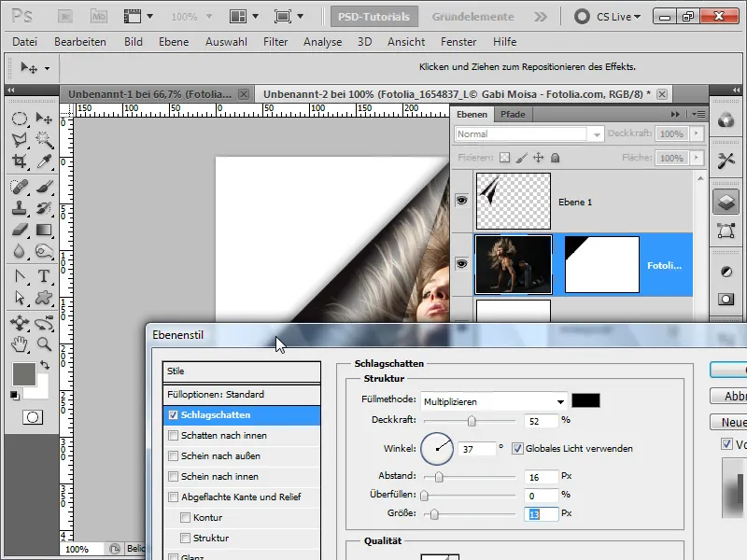Select the Blur tool
Screen dimensions: 747x560
(x=19, y=251)
